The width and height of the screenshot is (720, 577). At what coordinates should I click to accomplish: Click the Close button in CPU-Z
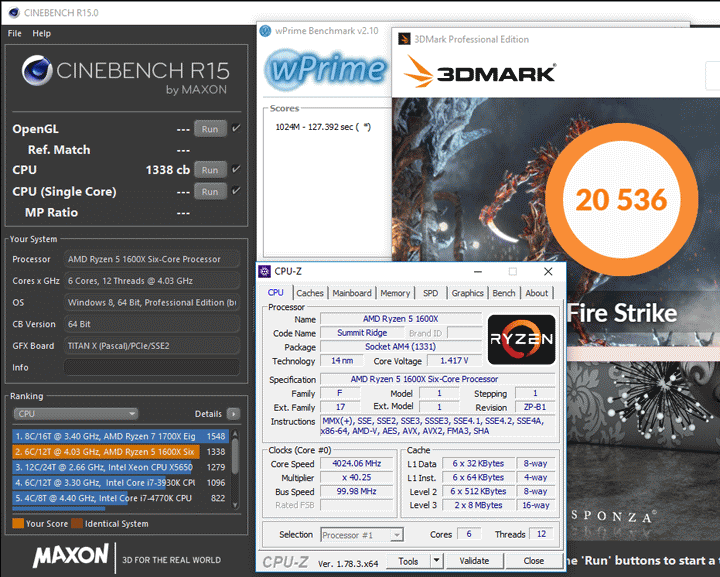point(533,561)
